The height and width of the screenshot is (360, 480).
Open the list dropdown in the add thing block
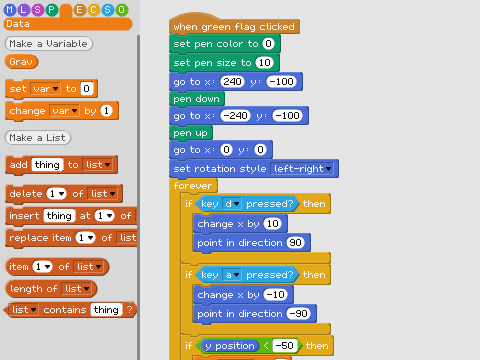[98, 165]
